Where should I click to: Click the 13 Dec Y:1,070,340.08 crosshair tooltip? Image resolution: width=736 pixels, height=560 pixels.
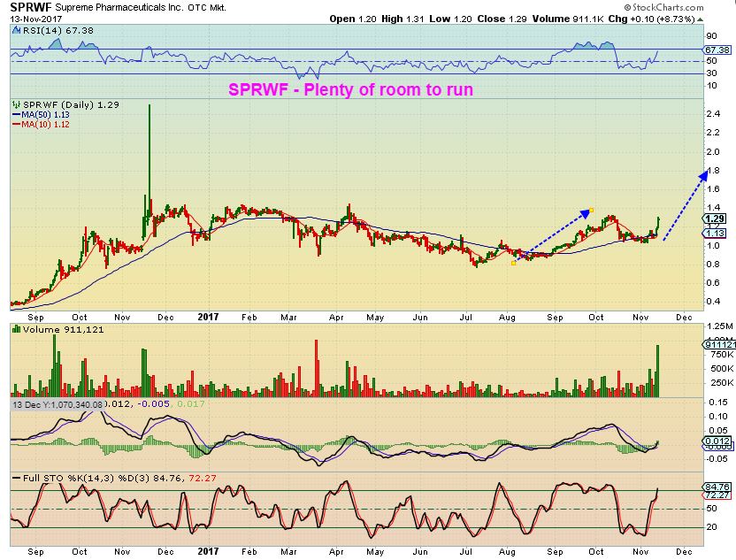[x=57, y=404]
